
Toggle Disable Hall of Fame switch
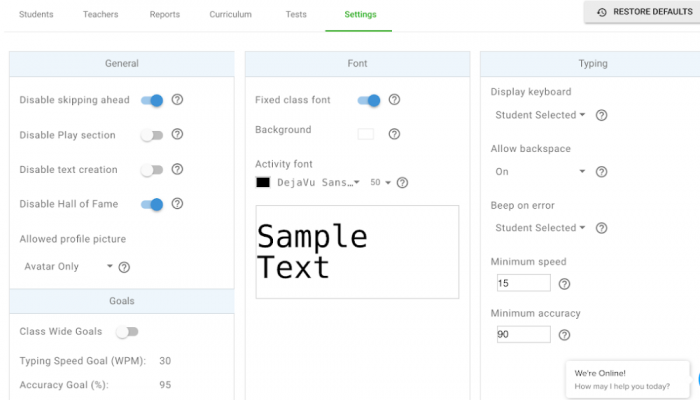click(152, 204)
